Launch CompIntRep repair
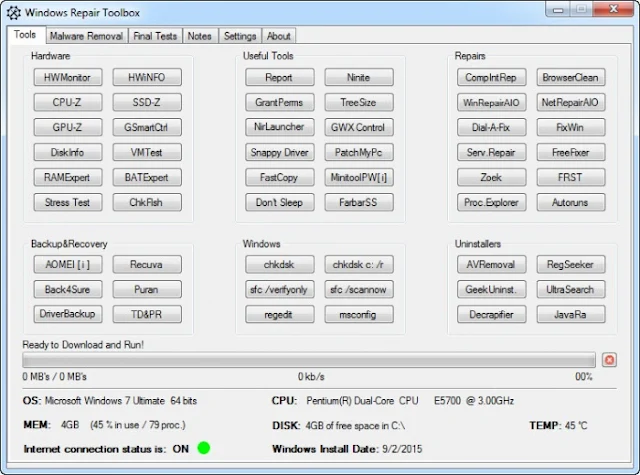Image resolution: width=640 pixels, height=475 pixels. [491, 77]
